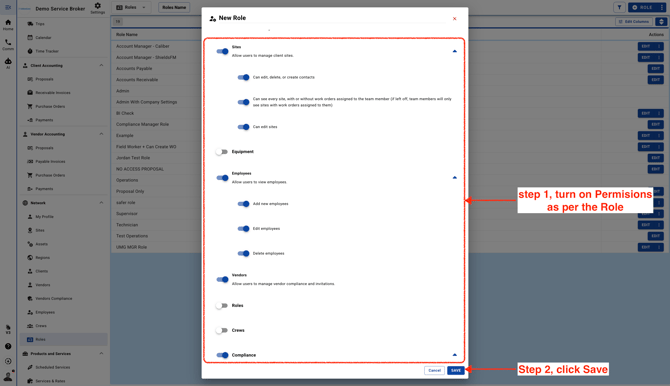Toggle the 'Can edit sites' switch
The height and width of the screenshot is (386, 670).
[243, 127]
